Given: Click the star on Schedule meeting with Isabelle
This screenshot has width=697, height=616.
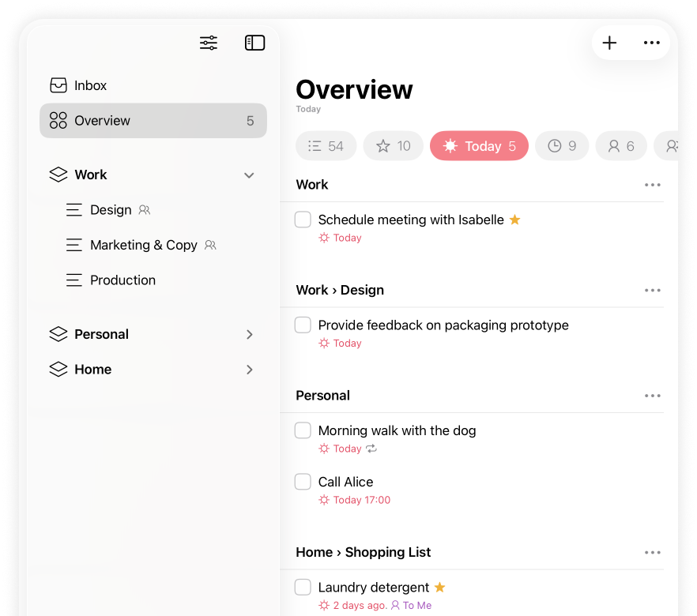Looking at the screenshot, I should (514, 220).
